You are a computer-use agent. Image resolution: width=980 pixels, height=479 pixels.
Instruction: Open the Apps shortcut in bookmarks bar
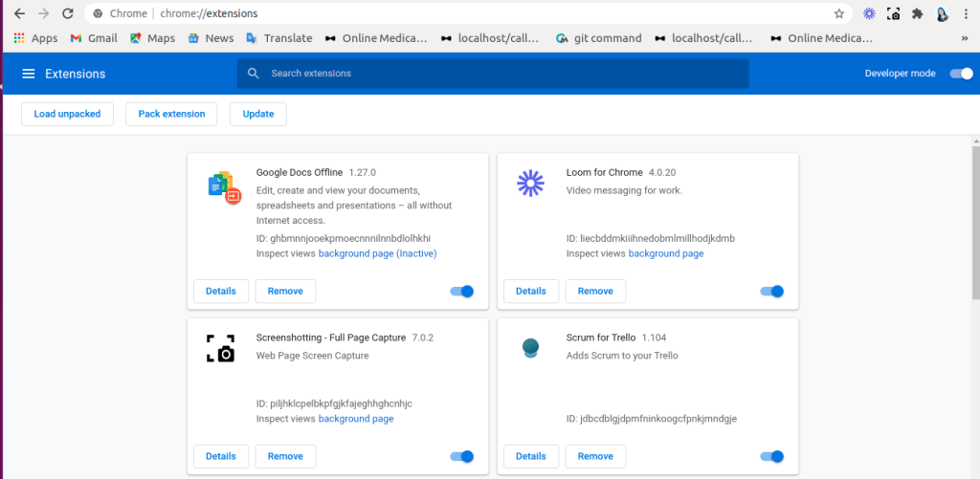[35, 38]
